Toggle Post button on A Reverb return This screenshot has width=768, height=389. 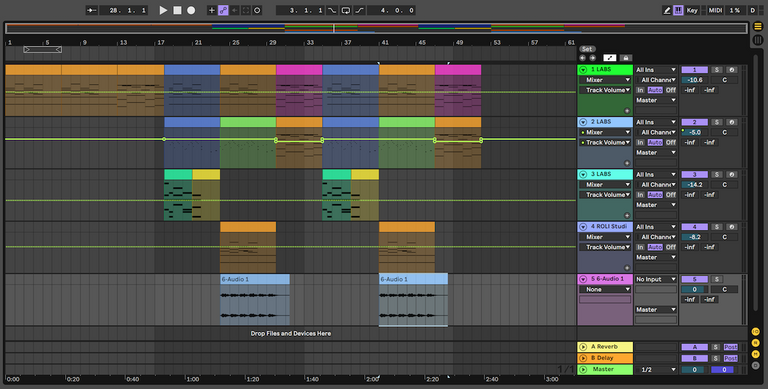730,347
